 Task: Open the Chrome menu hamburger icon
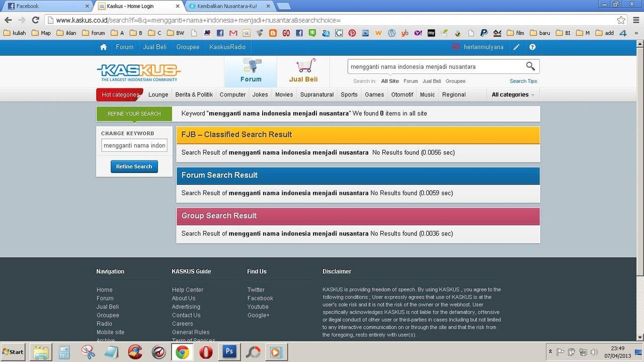pos(635,20)
